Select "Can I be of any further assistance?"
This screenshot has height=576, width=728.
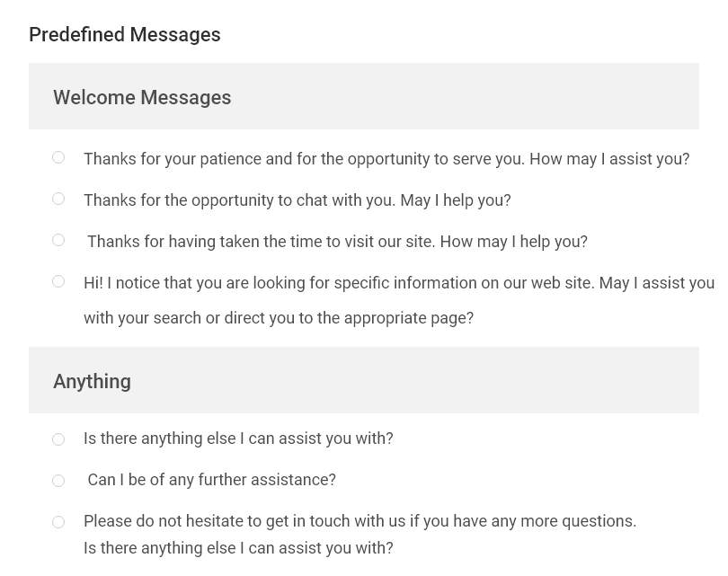pos(58,480)
